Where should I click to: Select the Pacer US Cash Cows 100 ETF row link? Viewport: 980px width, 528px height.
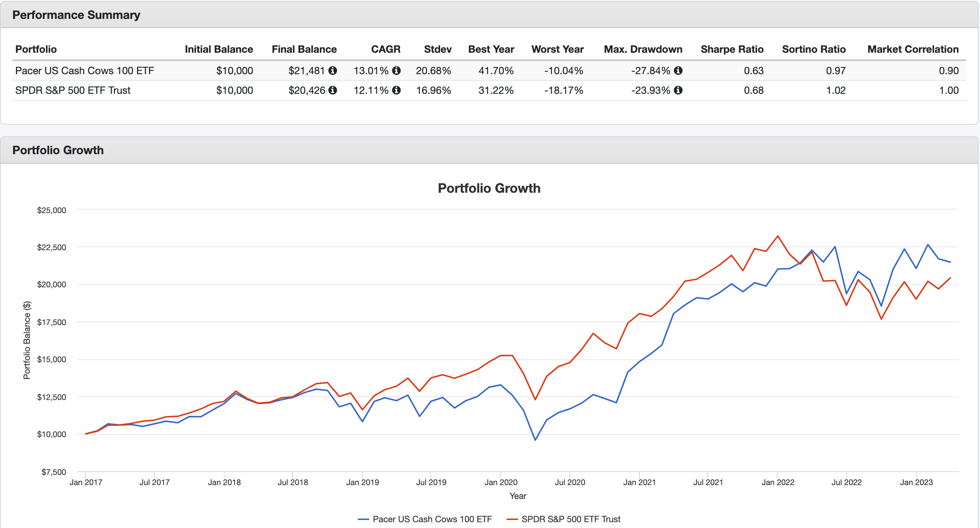[84, 71]
